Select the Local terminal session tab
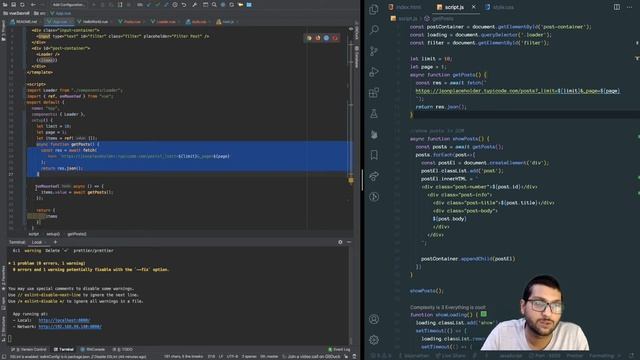The height and width of the screenshot is (360, 640). [37, 242]
